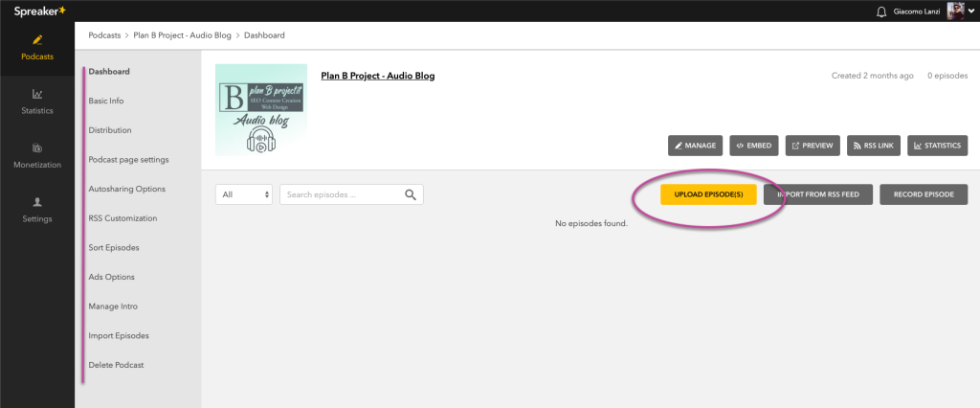Open the Giacomo Lanzi account name
Viewport: 980px width, 408px height.
click(x=918, y=11)
